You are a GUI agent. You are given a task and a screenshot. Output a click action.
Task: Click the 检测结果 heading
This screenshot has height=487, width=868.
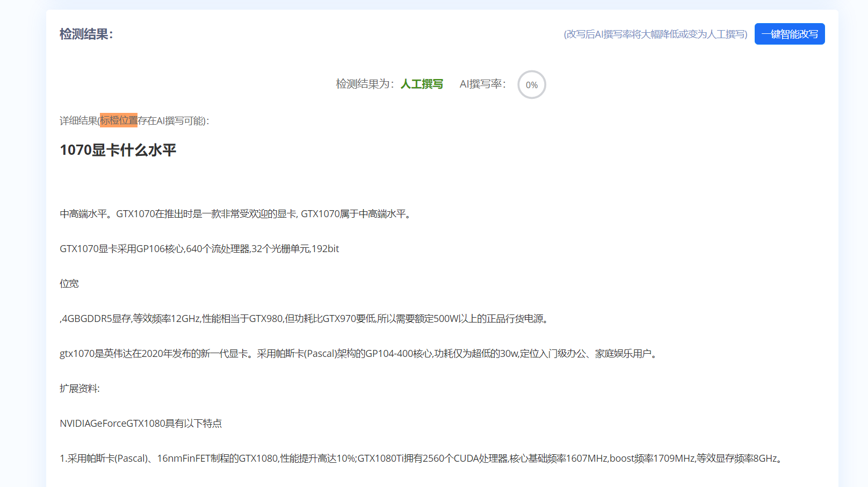click(x=86, y=34)
